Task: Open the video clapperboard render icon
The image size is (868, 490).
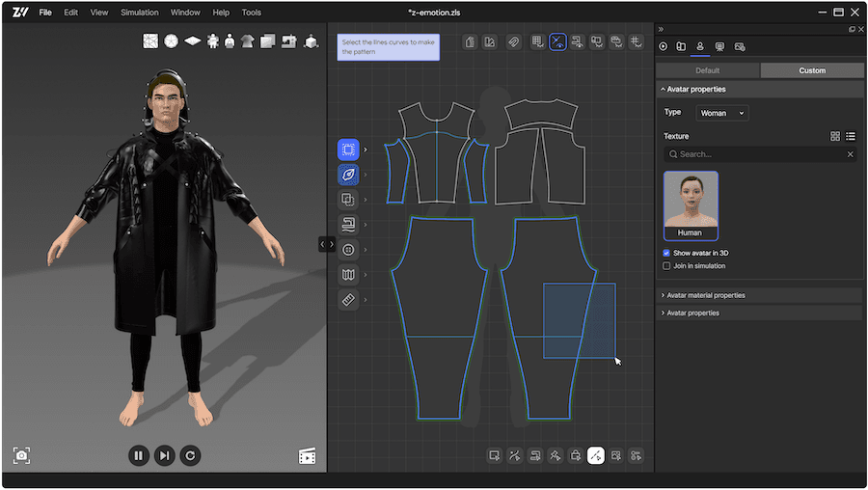Action: tap(308, 455)
